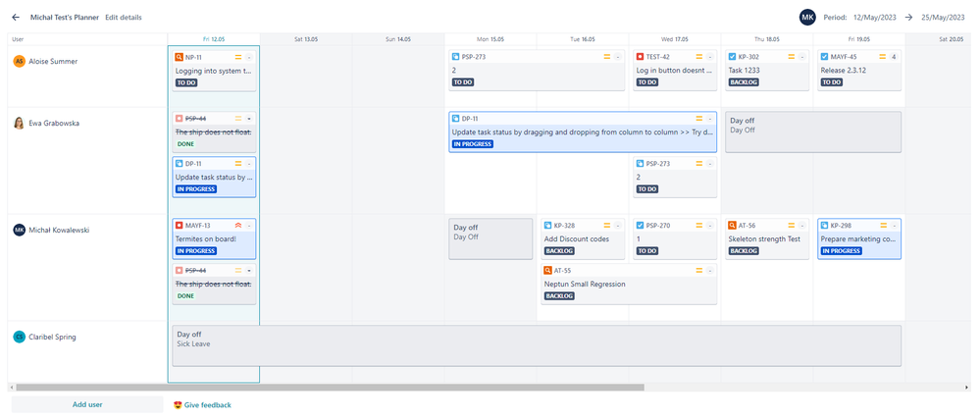980x419 pixels.
Task: Click the KP-328 subtask type icon
Action: 548,225
